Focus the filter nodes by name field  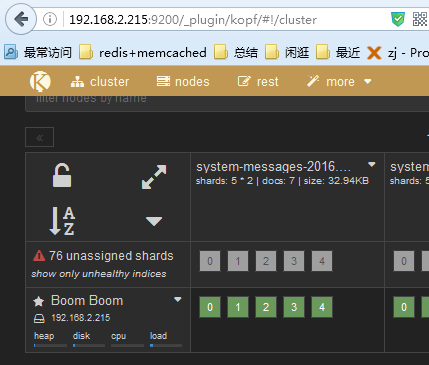(x=227, y=103)
